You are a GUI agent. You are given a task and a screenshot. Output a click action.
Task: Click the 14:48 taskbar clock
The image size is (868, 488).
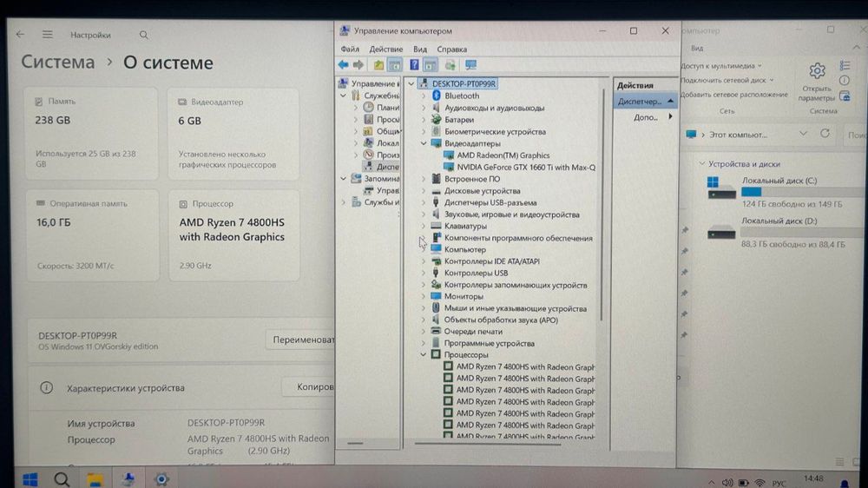click(x=813, y=478)
